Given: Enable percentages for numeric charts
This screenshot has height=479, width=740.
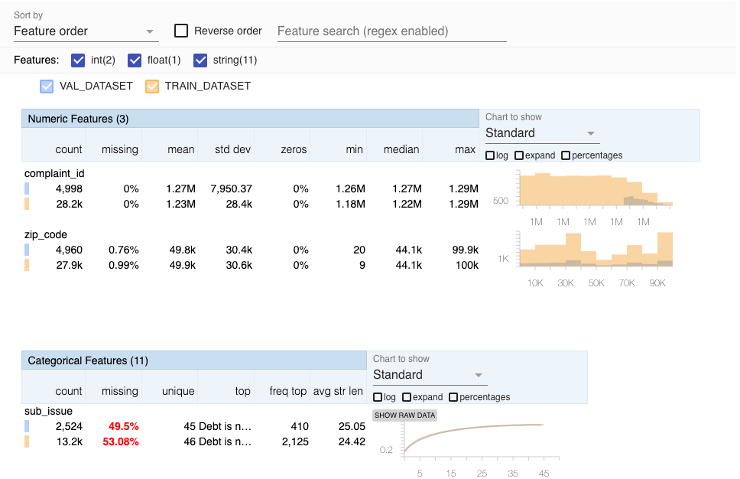Looking at the screenshot, I should [x=565, y=155].
